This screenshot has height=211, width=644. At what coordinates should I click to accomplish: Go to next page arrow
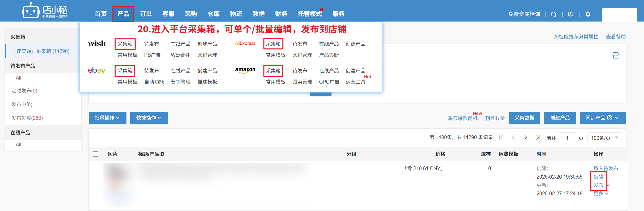526,138
